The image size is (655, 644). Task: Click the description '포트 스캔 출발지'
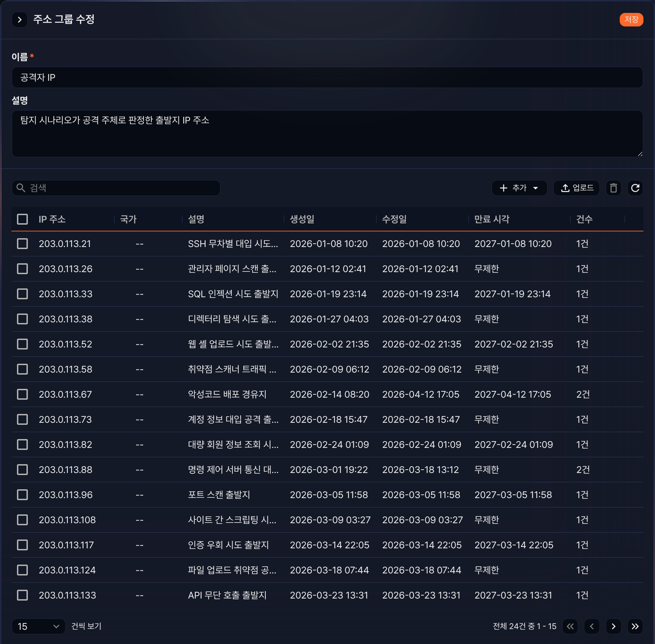[x=219, y=495]
